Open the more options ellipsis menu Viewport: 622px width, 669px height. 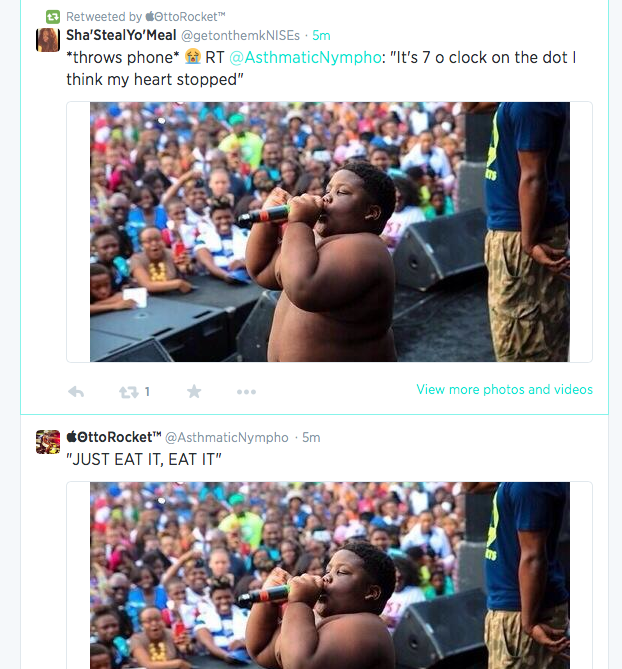coord(246,392)
